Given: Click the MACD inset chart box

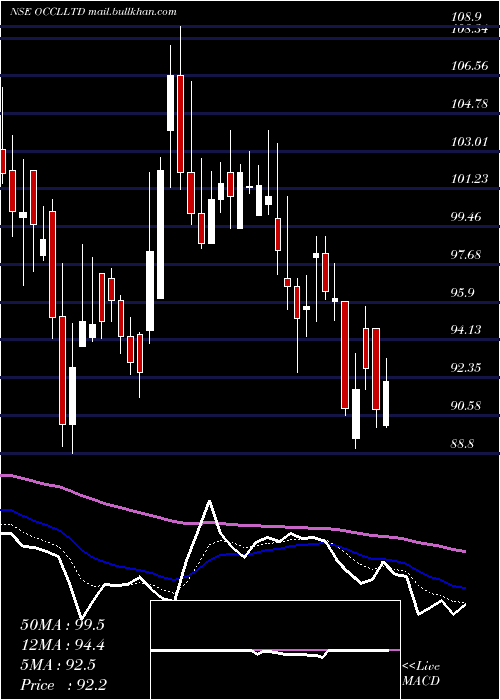Looking at the screenshot, I should tap(275, 650).
